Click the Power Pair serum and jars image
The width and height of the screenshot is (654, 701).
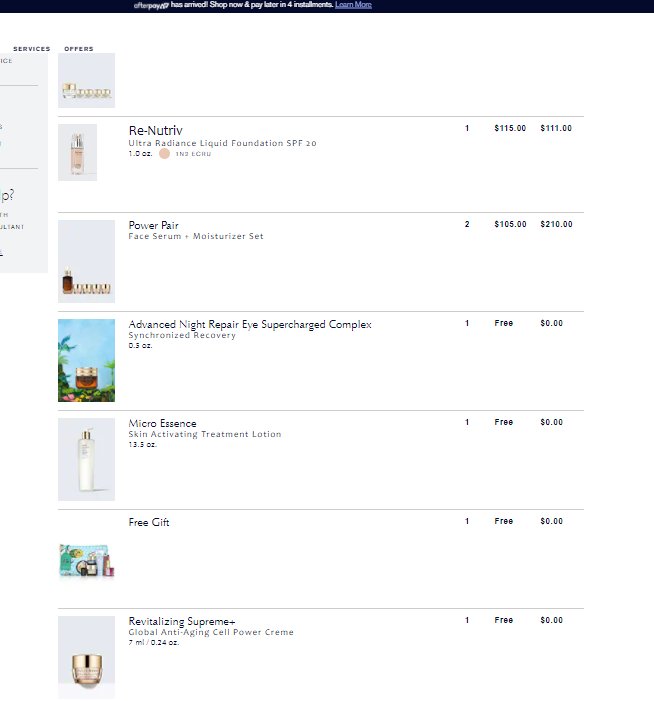(86, 262)
